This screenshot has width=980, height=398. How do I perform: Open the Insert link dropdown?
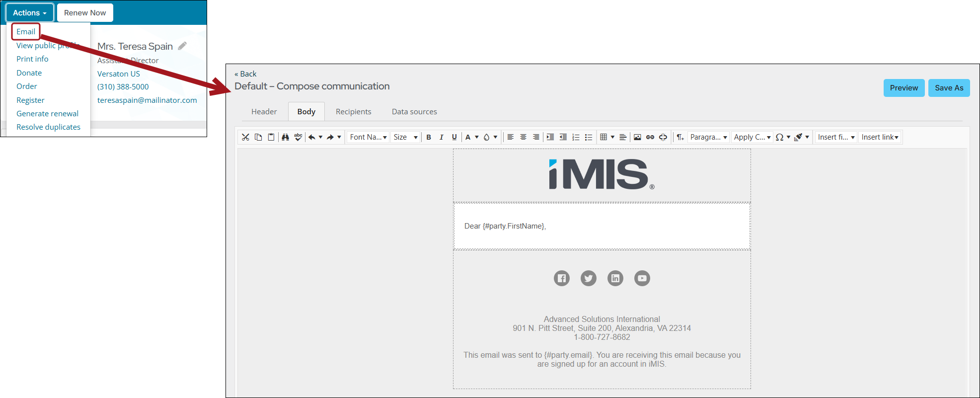pos(880,137)
